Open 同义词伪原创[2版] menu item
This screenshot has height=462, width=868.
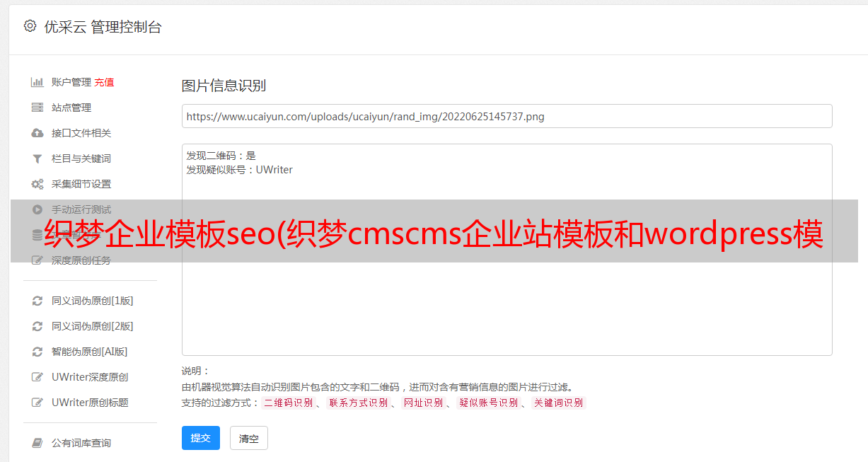click(x=92, y=326)
